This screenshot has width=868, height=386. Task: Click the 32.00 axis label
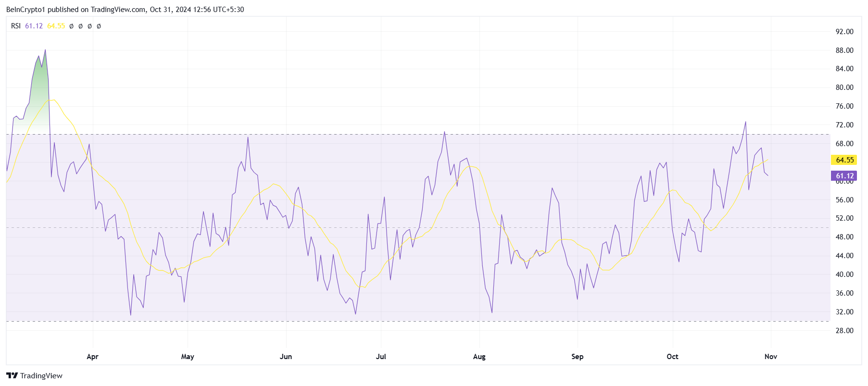[x=844, y=312]
